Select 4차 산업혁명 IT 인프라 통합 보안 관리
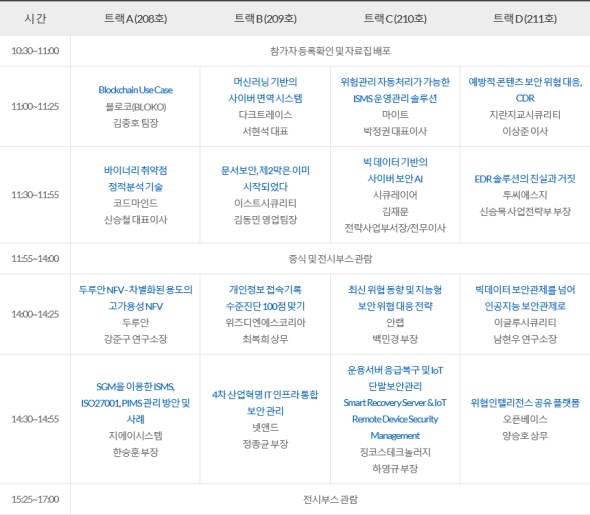The width and height of the screenshot is (590, 515). coord(265,403)
